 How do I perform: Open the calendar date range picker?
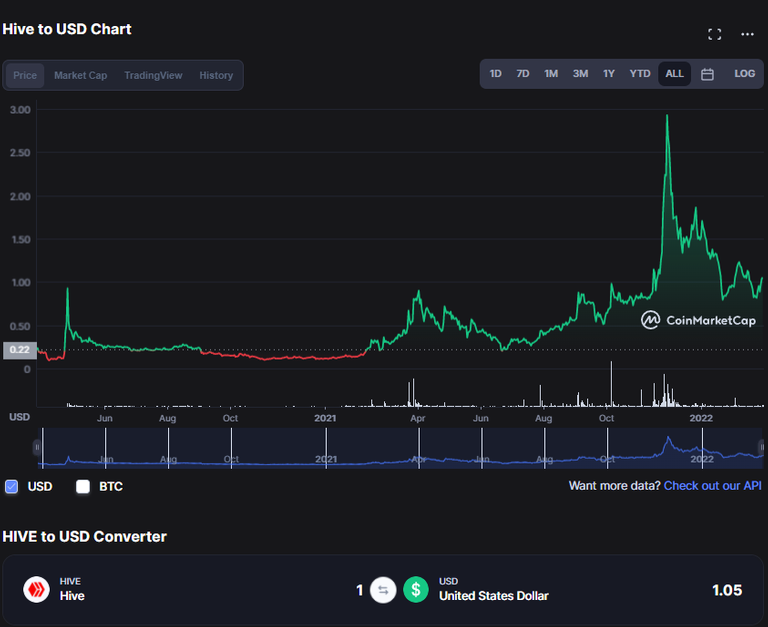(707, 74)
